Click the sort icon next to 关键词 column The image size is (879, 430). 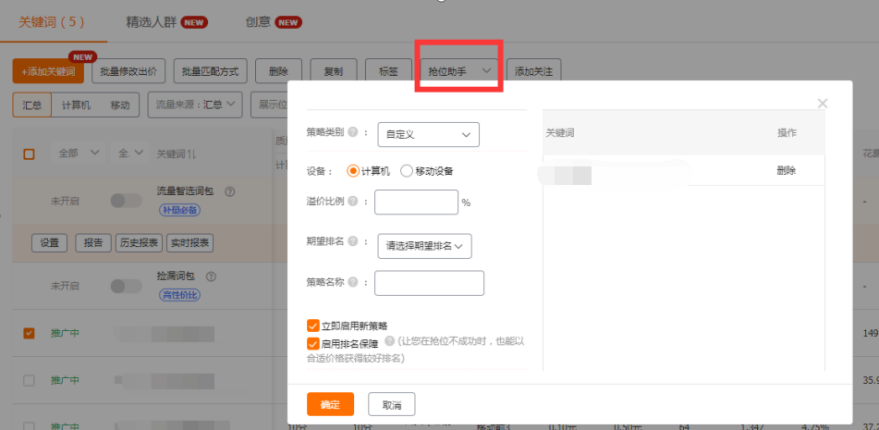pyautogui.click(x=191, y=154)
